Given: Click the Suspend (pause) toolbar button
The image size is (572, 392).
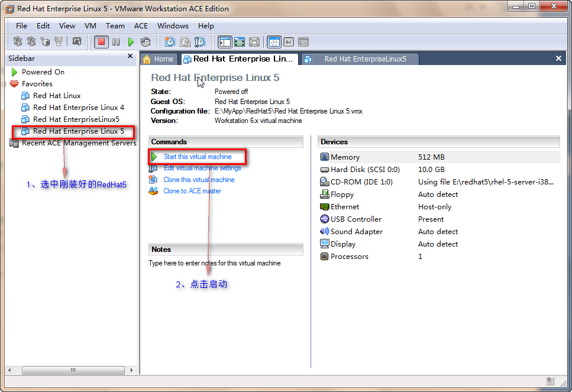Looking at the screenshot, I should click(x=116, y=43).
